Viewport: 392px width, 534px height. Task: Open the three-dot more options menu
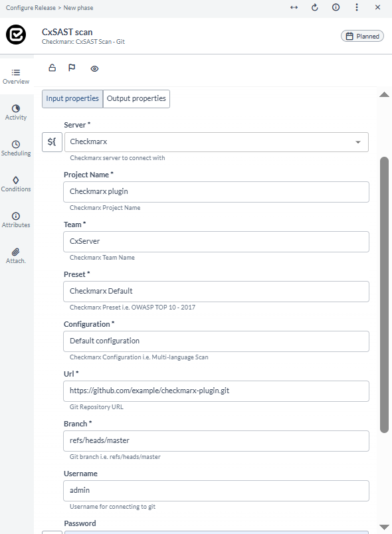click(x=357, y=7)
